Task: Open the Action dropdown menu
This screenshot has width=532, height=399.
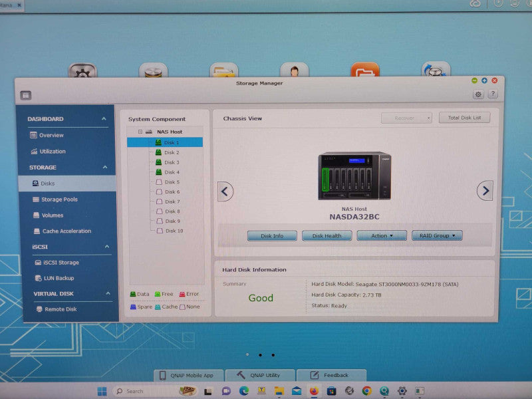Action: click(x=382, y=235)
